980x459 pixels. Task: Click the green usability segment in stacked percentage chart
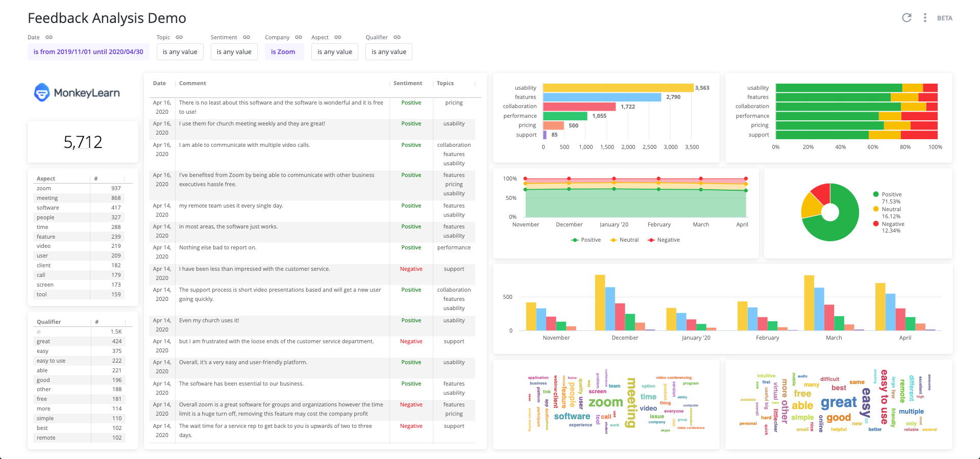pos(839,88)
